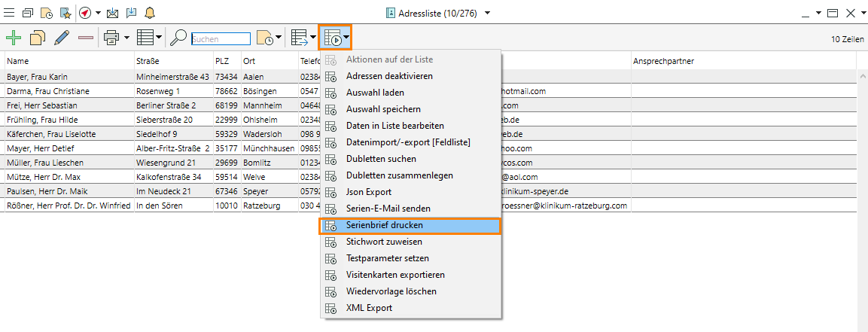This screenshot has height=332, width=868.
Task: Expand the export list dropdown arrow
Action: [312, 37]
